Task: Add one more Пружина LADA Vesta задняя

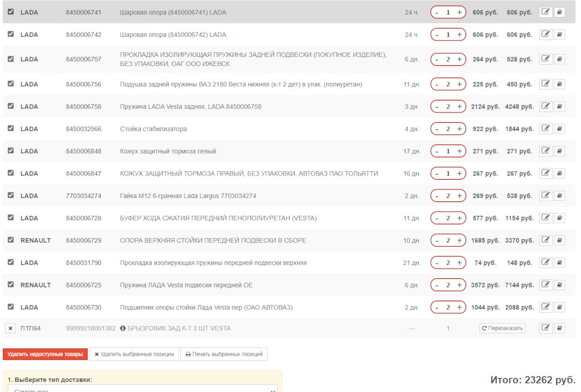Action: [x=459, y=106]
